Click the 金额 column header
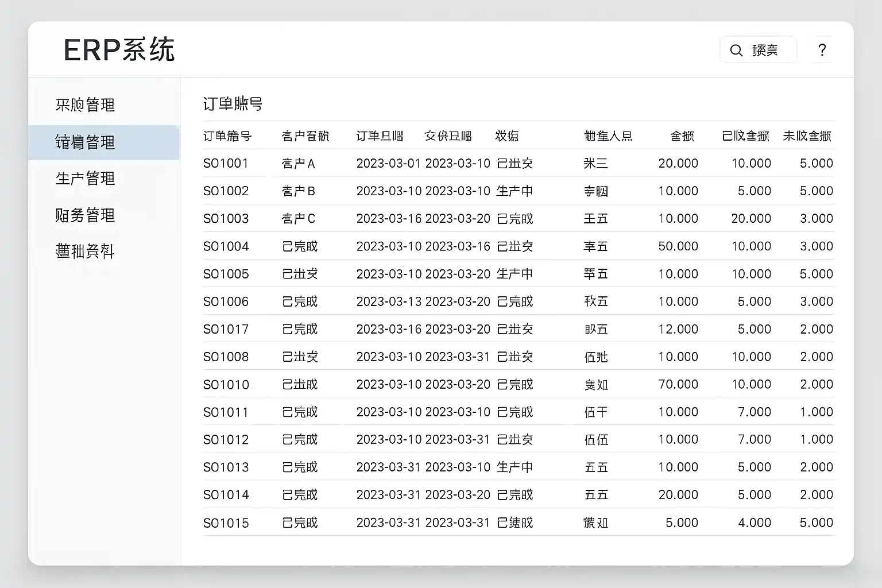The image size is (882, 588). pyautogui.click(x=682, y=136)
